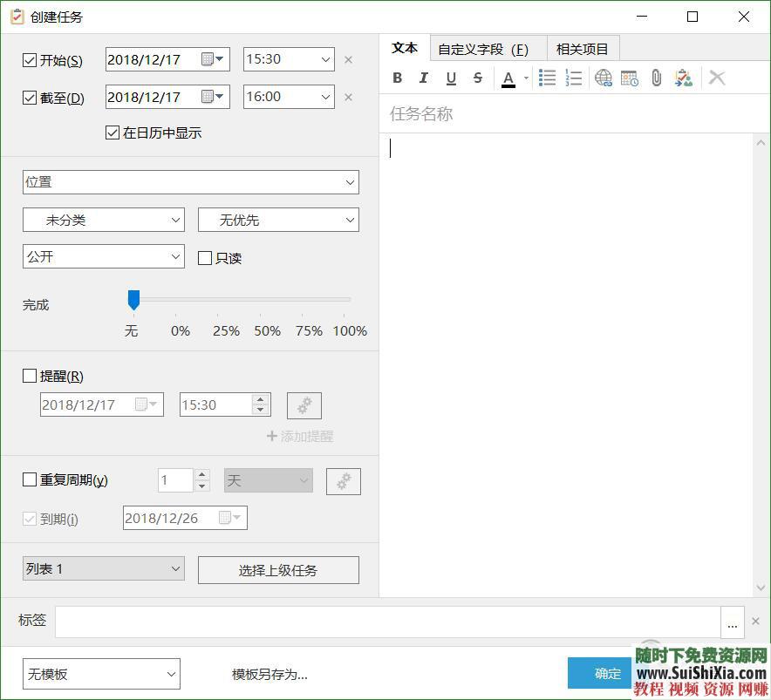
Task: Insert a numbered list
Action: 574,78
